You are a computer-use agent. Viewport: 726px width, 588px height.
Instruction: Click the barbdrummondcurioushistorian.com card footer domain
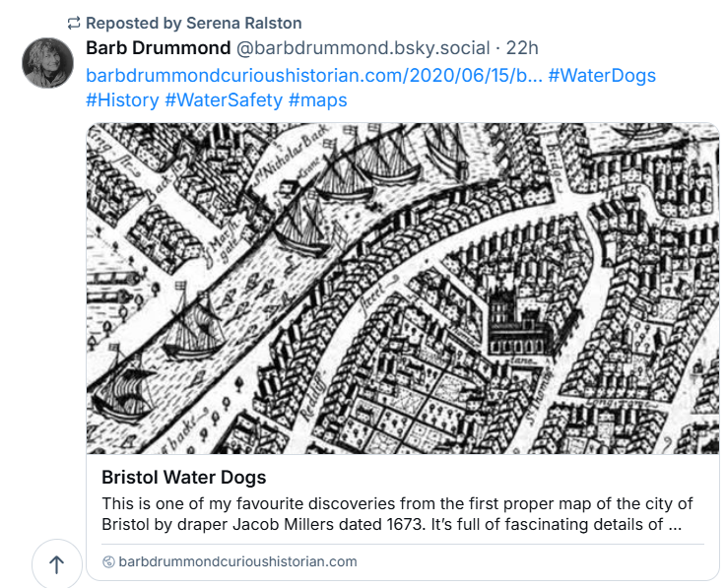point(237,561)
